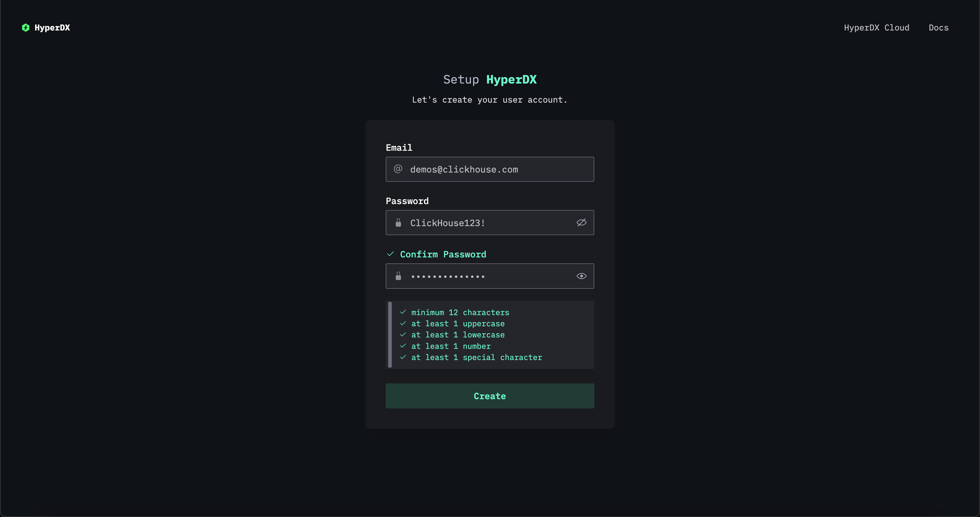Click the checkmark beside at least 1 lowercase
The width and height of the screenshot is (980, 517).
click(x=403, y=334)
